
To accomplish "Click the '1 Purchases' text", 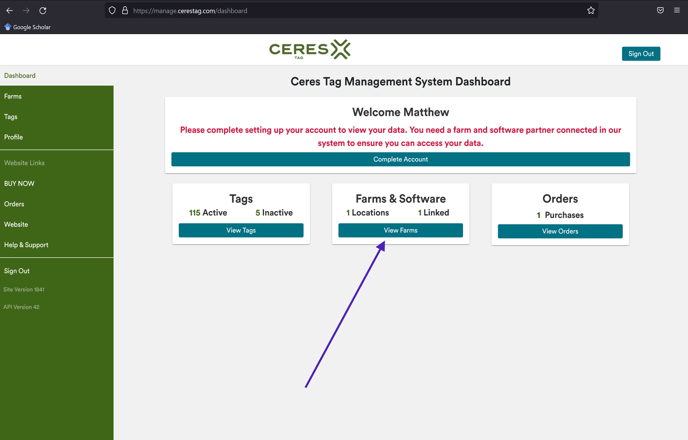I will pos(560,215).
